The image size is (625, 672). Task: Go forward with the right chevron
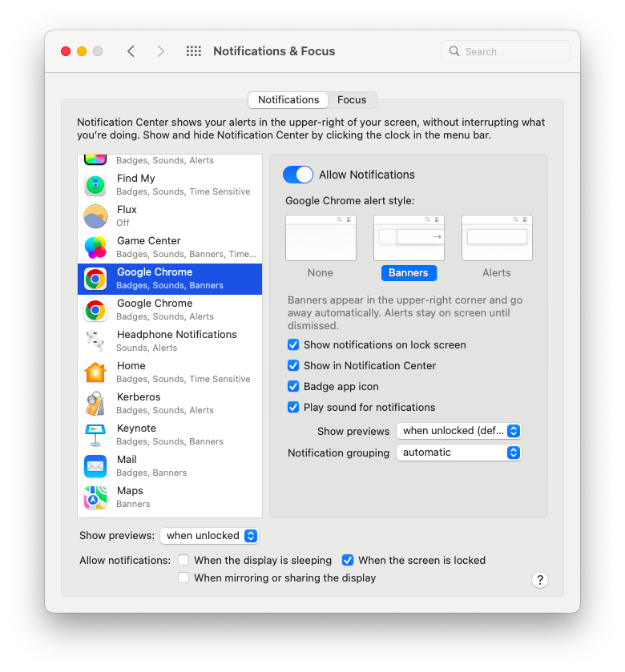[161, 51]
